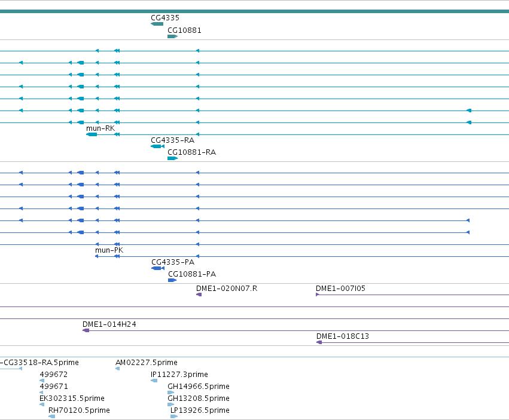
Task: Select the CG10881-PA protein glyph
Action: (x=172, y=280)
